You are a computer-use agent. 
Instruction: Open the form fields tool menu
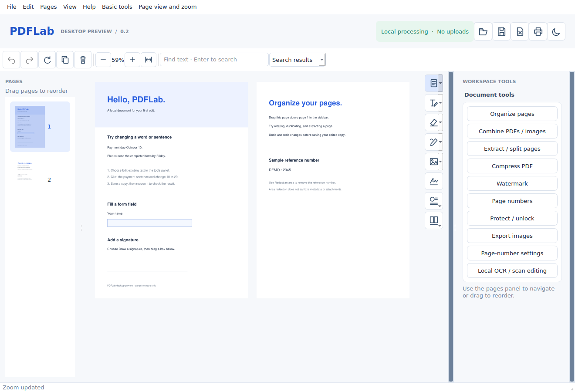[434, 201]
